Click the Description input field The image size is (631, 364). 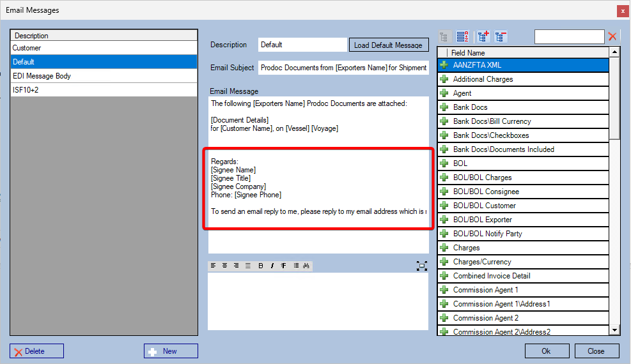pyautogui.click(x=302, y=45)
